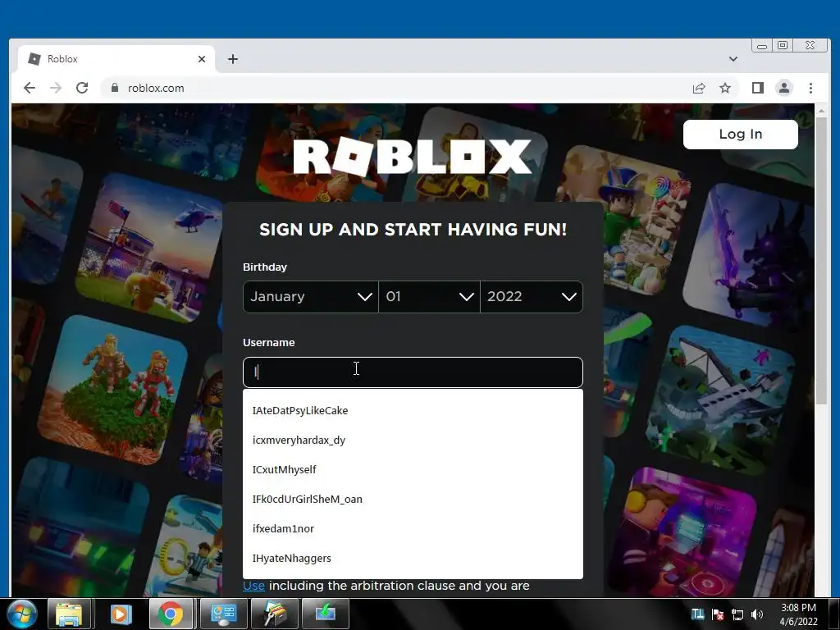Open the birthday month dropdown showing January

[x=311, y=297]
